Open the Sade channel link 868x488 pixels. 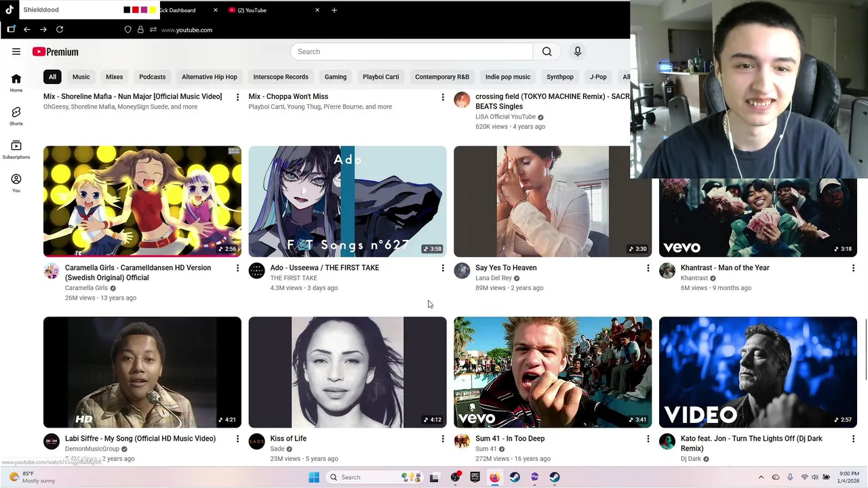coord(277,449)
